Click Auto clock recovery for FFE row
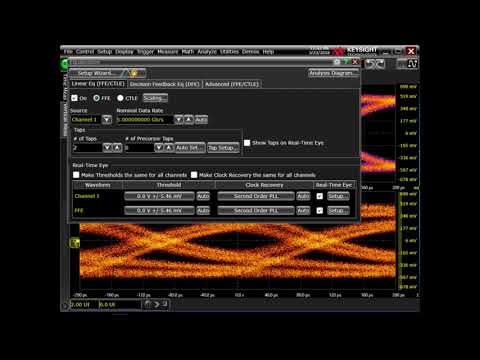 [303, 210]
